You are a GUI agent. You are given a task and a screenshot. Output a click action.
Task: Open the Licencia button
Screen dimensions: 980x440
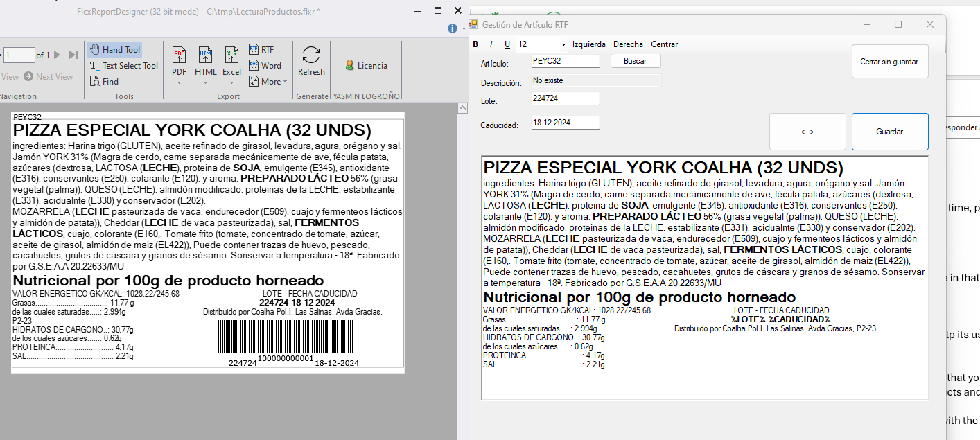pos(366,66)
